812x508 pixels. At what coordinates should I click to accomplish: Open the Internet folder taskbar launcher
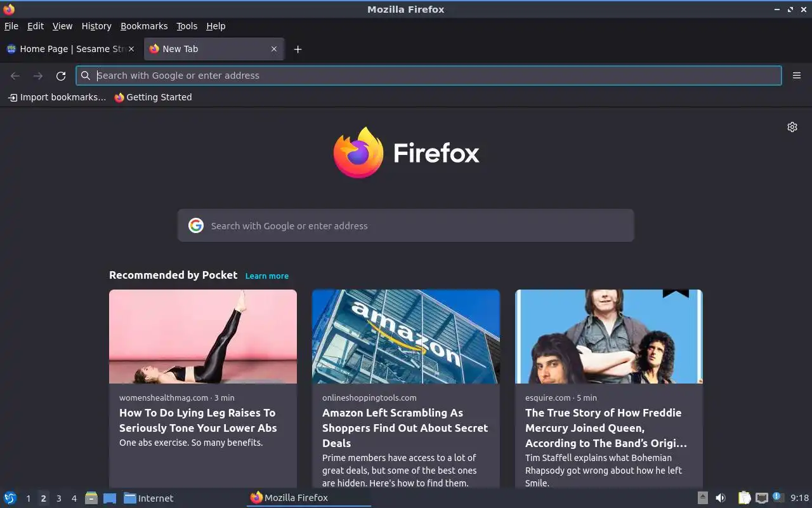point(148,498)
